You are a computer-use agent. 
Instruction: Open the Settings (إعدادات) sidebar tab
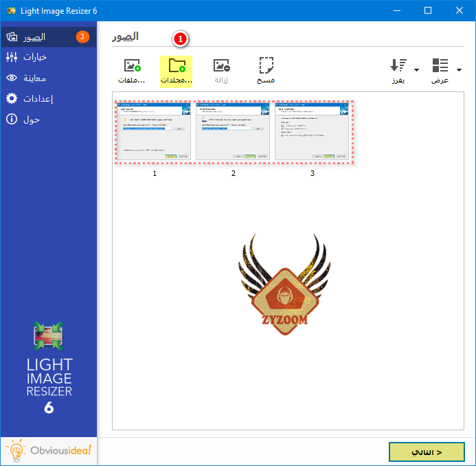(x=49, y=99)
